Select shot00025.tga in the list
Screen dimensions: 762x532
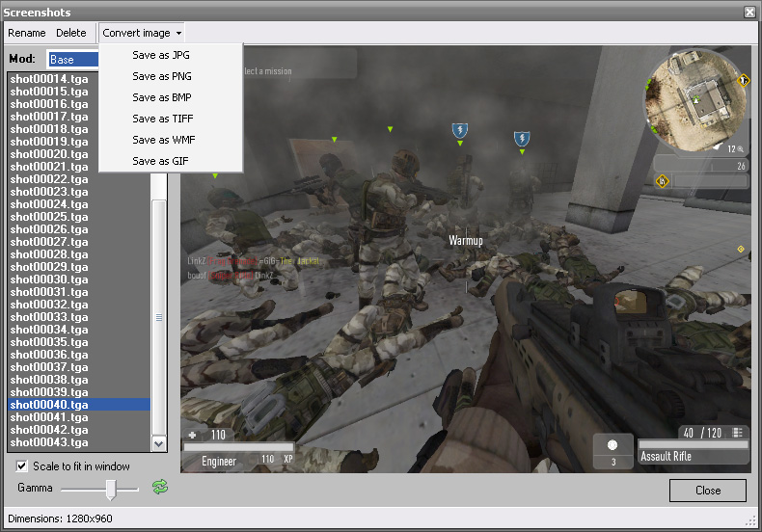click(79, 217)
